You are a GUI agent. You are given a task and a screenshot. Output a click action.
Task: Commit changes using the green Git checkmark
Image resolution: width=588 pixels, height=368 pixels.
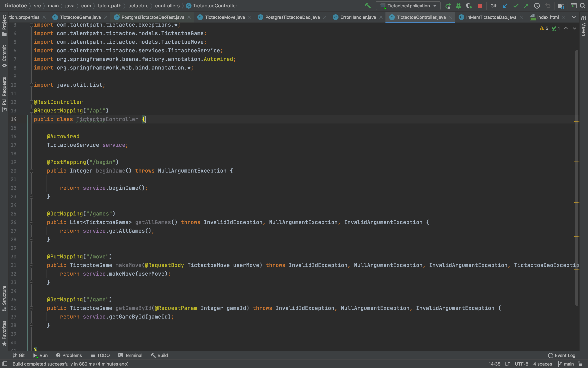click(516, 6)
